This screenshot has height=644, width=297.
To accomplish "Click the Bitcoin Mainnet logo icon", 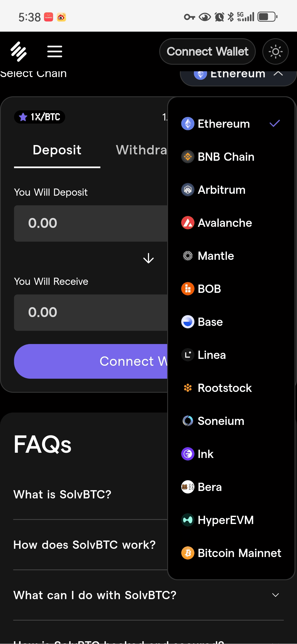I will tap(188, 553).
